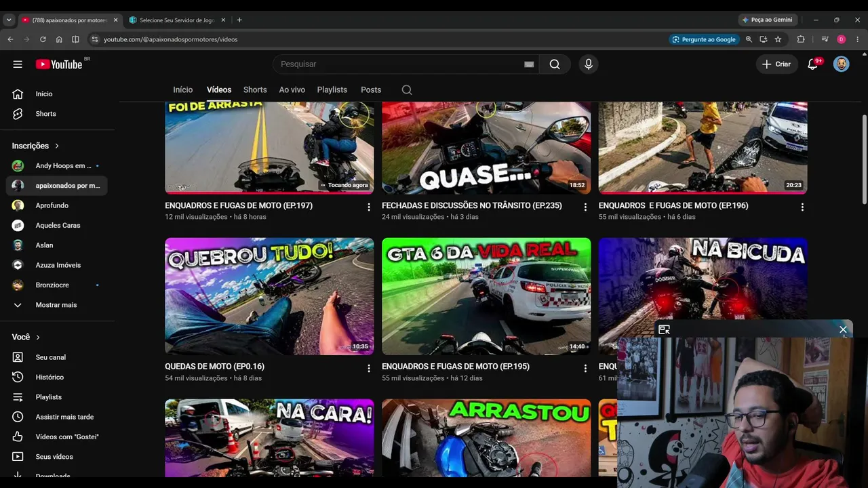Image resolution: width=868 pixels, height=488 pixels.
Task: Open title ENQUADROS E FUGAS DE MOTO (EP.195)
Action: click(x=456, y=367)
